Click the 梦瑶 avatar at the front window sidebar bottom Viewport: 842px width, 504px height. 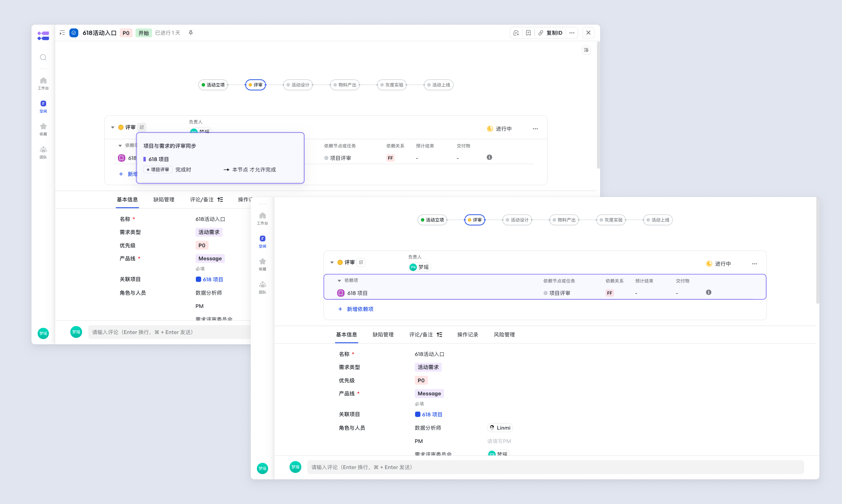coord(262,468)
